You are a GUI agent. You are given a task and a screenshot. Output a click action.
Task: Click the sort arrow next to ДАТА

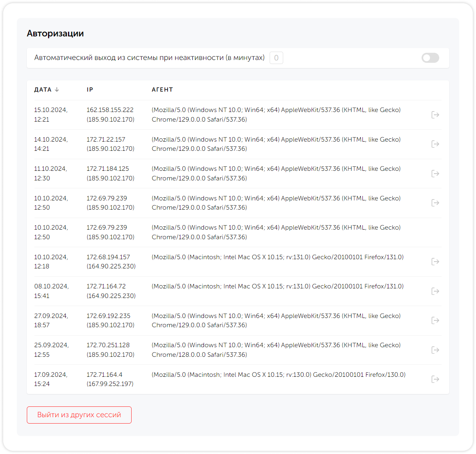point(57,90)
